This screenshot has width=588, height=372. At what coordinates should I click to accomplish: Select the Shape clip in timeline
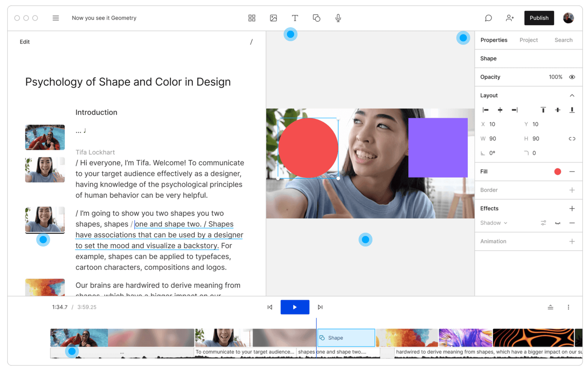tap(346, 338)
